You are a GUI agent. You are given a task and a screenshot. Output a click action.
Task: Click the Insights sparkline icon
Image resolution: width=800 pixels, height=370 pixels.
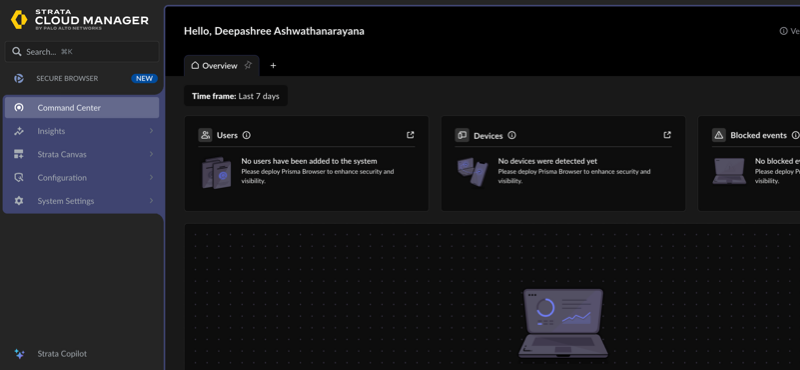(x=19, y=131)
